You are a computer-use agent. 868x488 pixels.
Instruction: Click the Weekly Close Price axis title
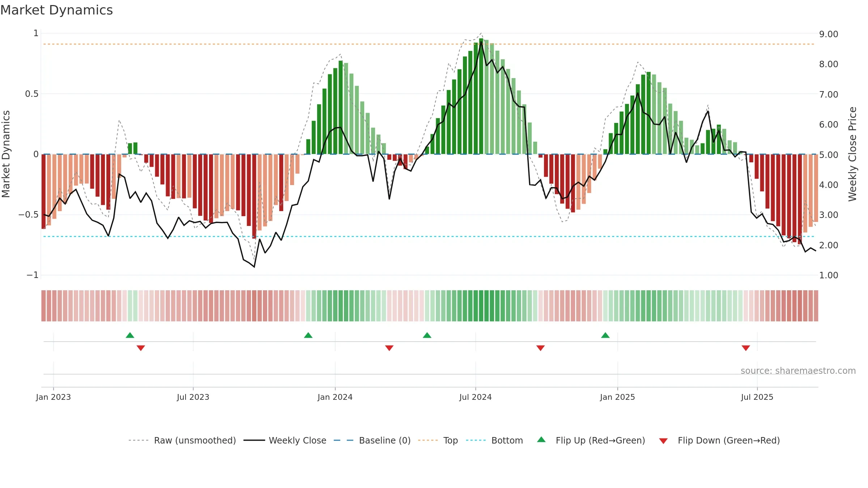853,154
